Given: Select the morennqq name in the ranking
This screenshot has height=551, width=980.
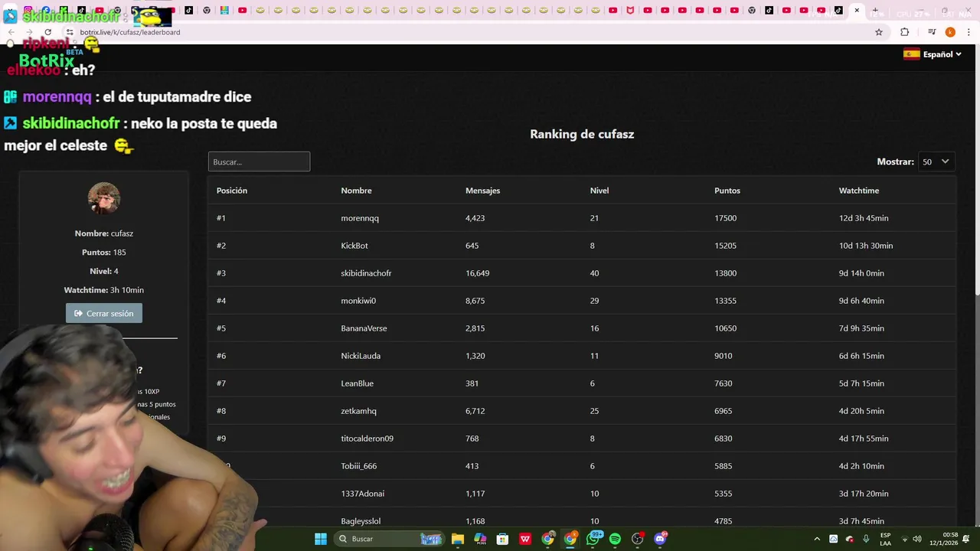Looking at the screenshot, I should [x=360, y=218].
